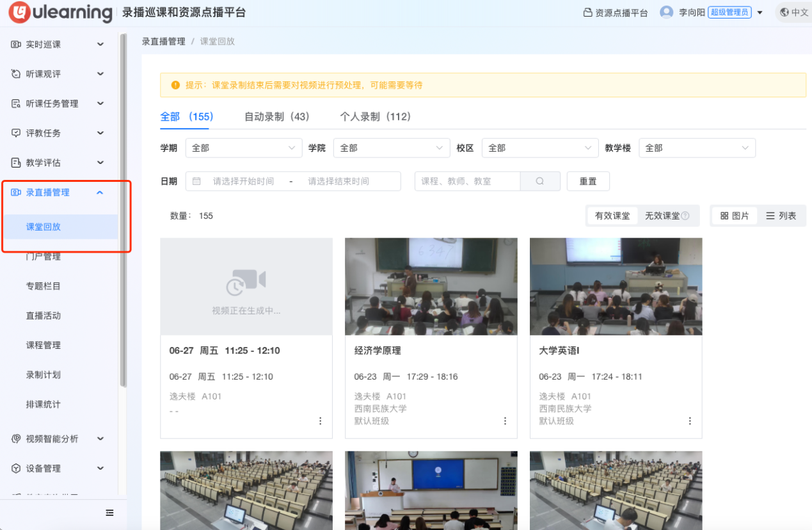Click the help icon next to 无效课堂
The image size is (812, 530).
[x=685, y=216]
